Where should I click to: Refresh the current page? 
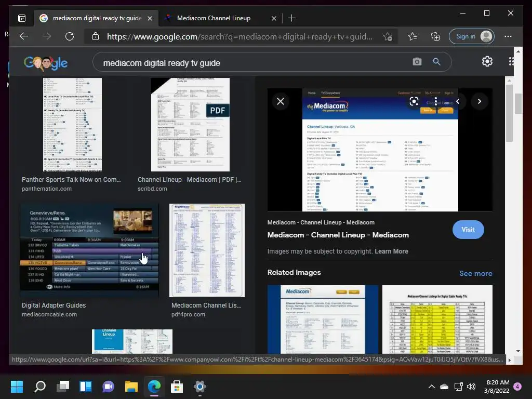pyautogui.click(x=70, y=36)
